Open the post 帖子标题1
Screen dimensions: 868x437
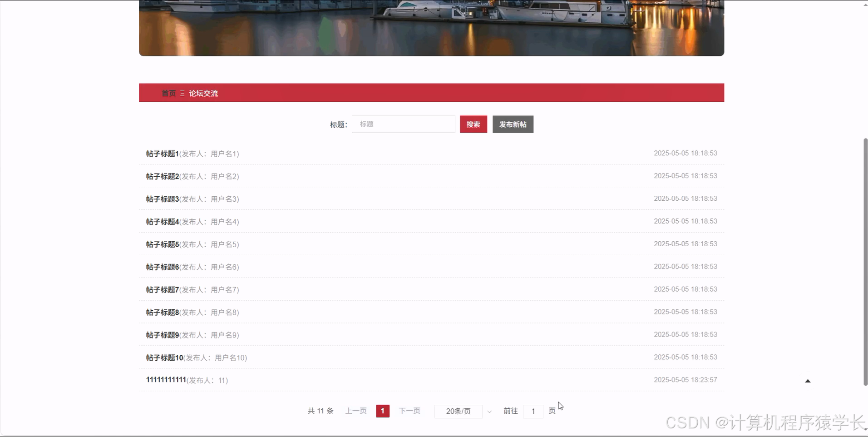tap(162, 154)
